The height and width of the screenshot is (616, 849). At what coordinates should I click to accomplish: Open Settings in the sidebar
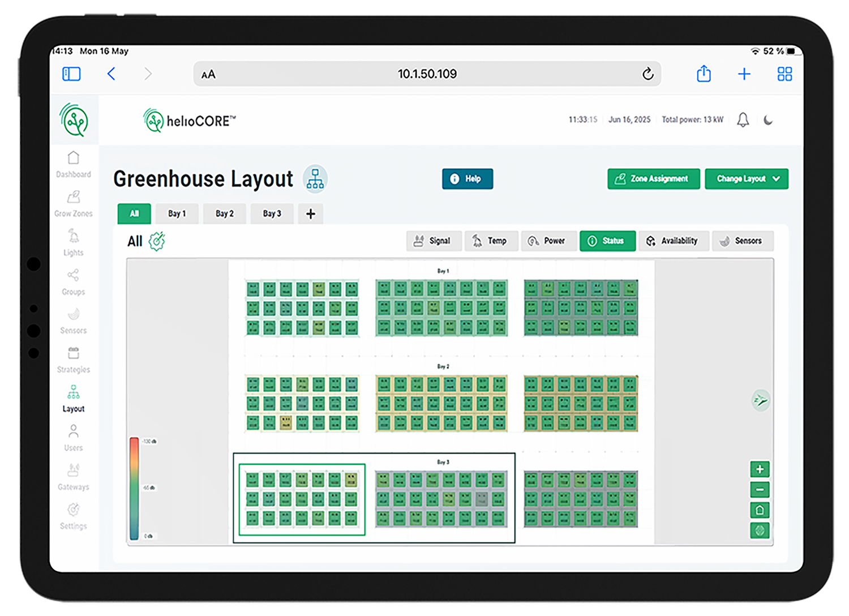pos(74,516)
